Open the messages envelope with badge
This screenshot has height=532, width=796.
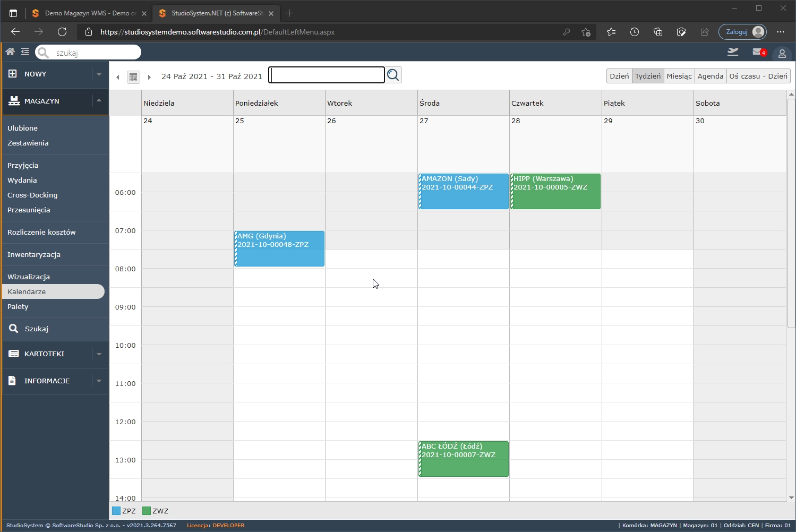click(x=759, y=52)
